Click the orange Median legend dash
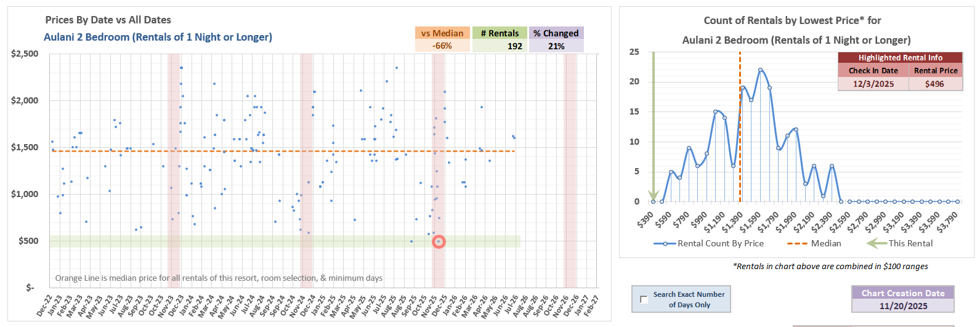The height and width of the screenshot is (327, 980). click(x=796, y=244)
